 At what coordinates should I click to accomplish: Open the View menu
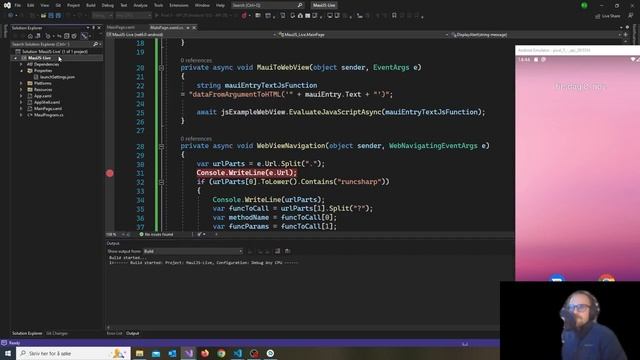[x=44, y=5]
